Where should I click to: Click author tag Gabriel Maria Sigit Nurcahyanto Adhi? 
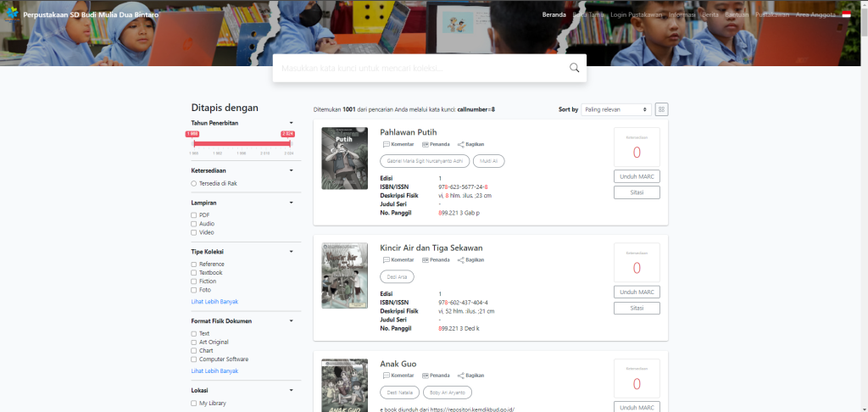[x=425, y=161]
